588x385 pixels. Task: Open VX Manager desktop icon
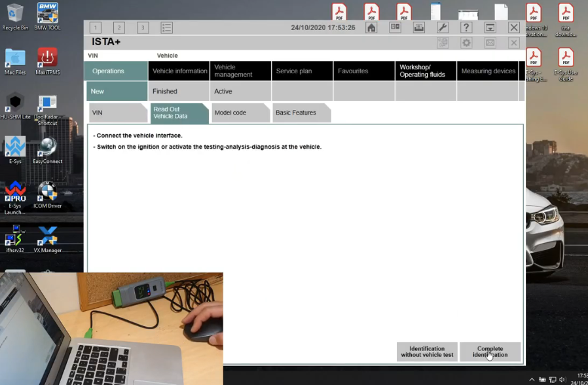pos(47,239)
